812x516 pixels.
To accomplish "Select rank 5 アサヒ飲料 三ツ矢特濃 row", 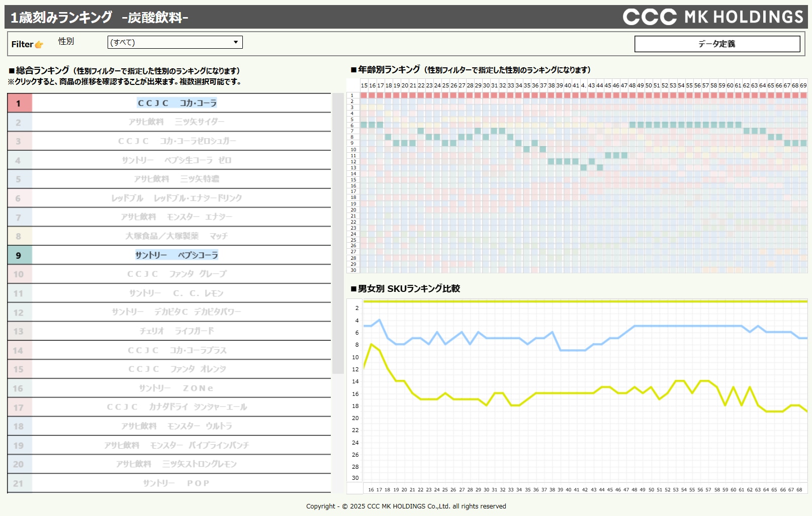I will coord(169,179).
